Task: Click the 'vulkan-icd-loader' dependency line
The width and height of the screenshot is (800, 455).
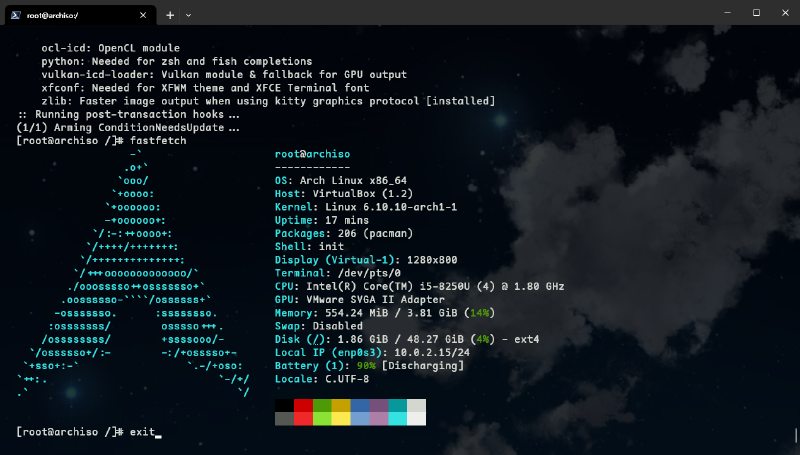Action: [x=224, y=75]
